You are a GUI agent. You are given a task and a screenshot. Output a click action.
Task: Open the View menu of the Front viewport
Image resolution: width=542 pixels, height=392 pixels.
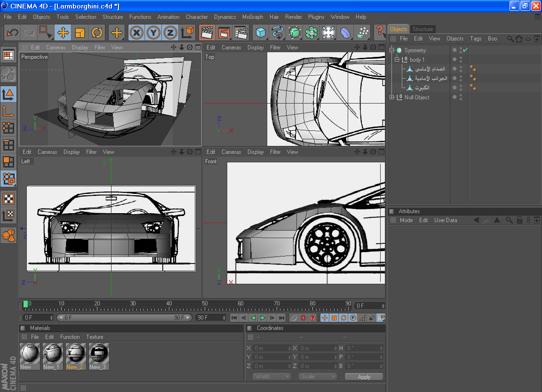292,152
